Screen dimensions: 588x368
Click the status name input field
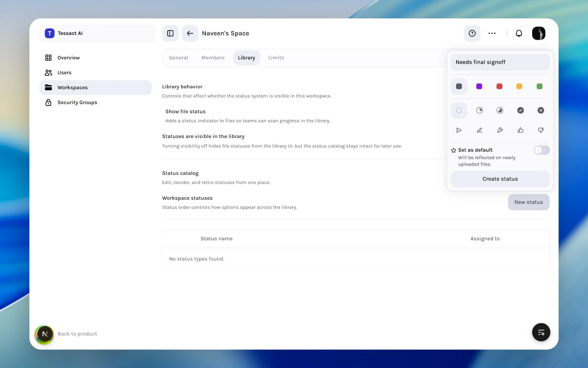[x=500, y=62]
